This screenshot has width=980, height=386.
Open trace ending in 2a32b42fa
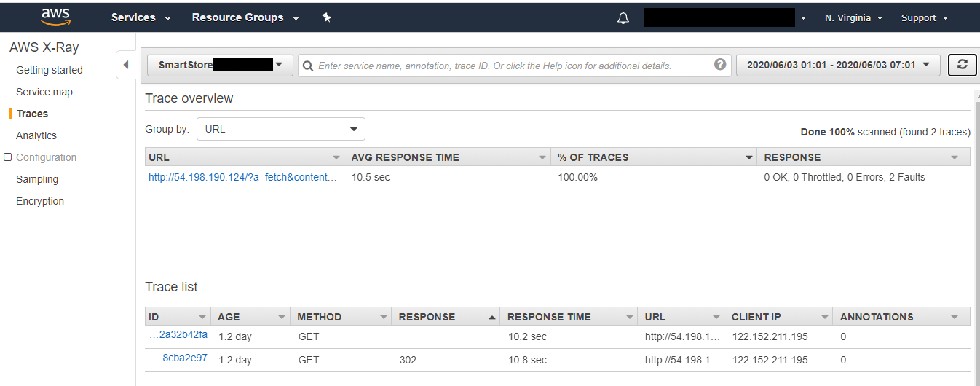(x=183, y=335)
